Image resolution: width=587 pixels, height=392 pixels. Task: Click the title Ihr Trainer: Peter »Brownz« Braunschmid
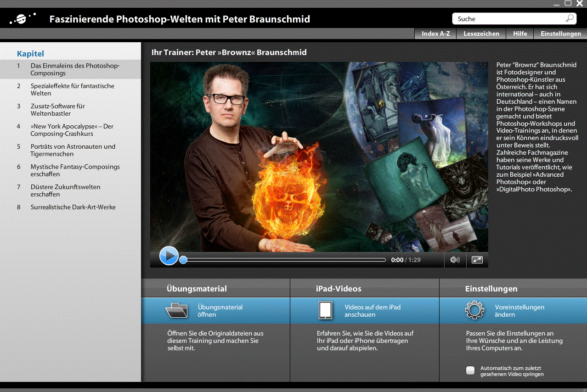click(229, 52)
